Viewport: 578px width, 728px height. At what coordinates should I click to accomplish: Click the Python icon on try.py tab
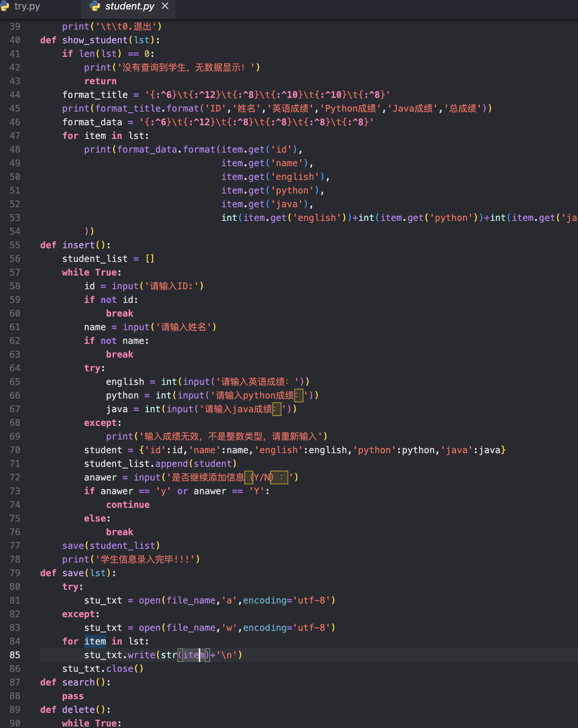(x=5, y=6)
